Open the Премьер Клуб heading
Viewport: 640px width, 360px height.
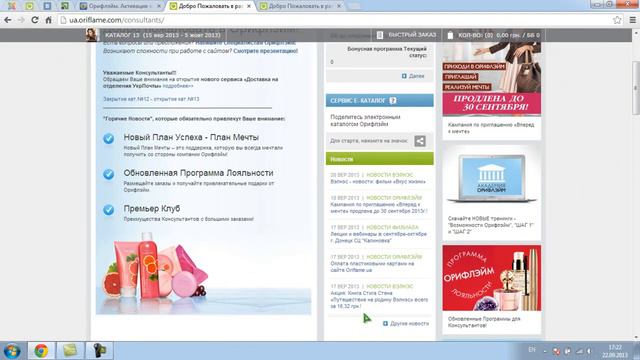[152, 208]
